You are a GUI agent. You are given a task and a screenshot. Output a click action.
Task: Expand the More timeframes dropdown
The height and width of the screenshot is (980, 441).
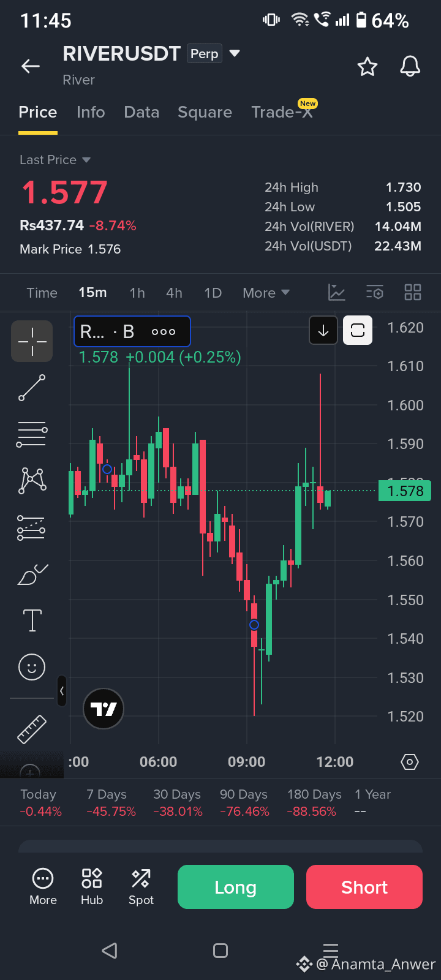coord(266,293)
